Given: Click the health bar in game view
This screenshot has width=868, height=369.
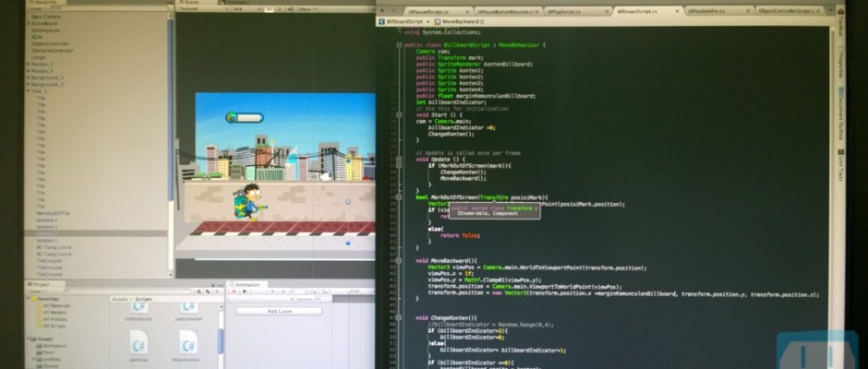Looking at the screenshot, I should 246,117.
